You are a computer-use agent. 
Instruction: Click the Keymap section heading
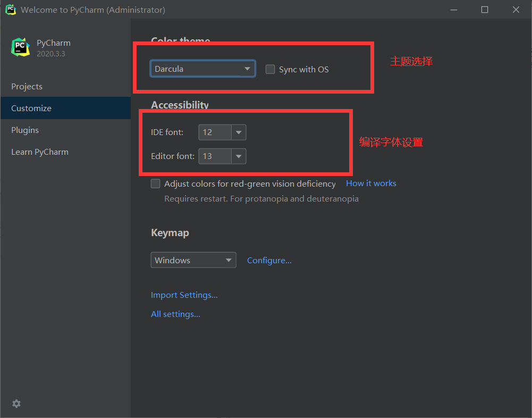[x=170, y=233]
